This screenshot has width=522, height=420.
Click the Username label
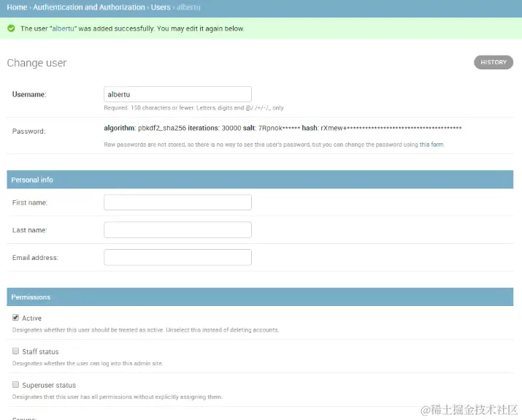(29, 95)
